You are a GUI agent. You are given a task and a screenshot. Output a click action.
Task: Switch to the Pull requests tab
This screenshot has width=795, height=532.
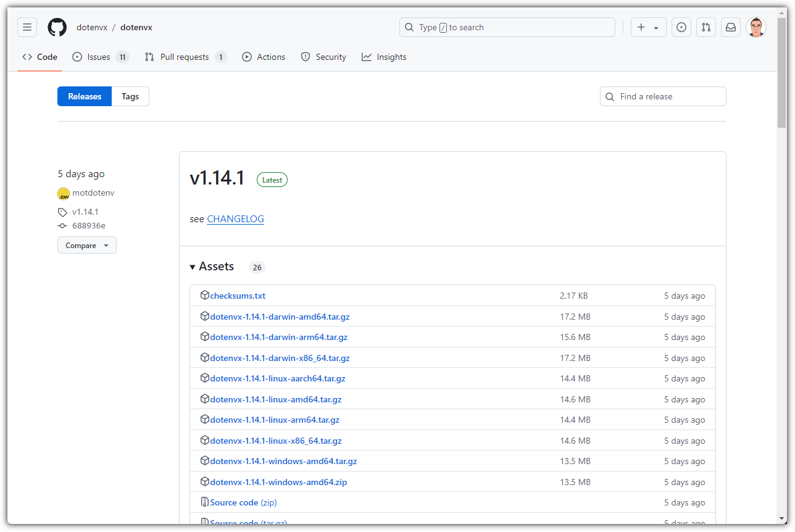pos(185,57)
